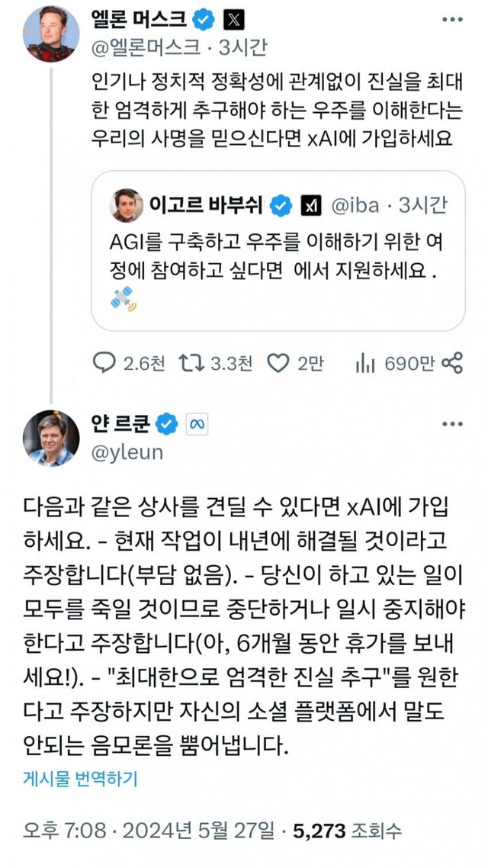Click the reply icon under Musk's post

coord(104,364)
